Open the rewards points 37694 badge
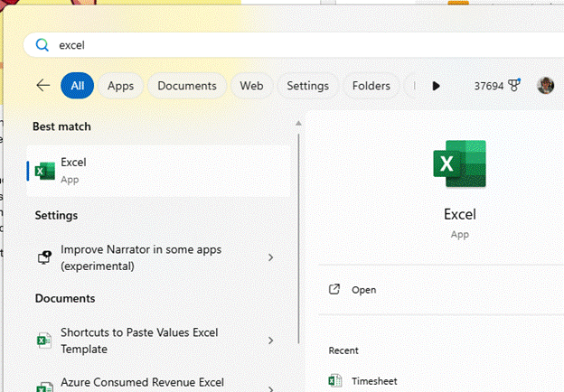 tap(497, 86)
